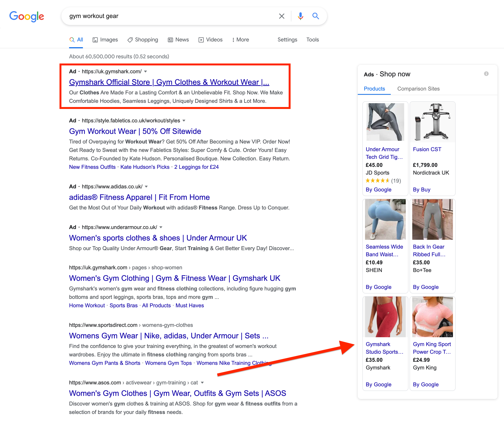The width and height of the screenshot is (504, 422).
Task: Click Womens Gym Pants & Shorts sitelink
Action: (x=105, y=363)
